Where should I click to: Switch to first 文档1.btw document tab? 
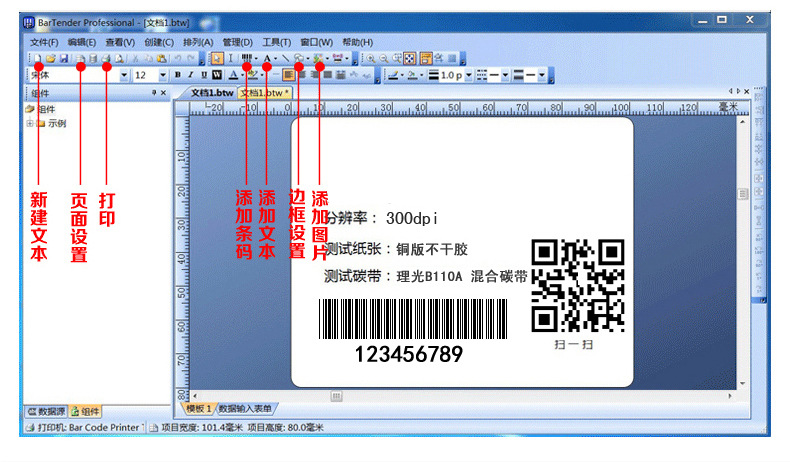pos(211,93)
